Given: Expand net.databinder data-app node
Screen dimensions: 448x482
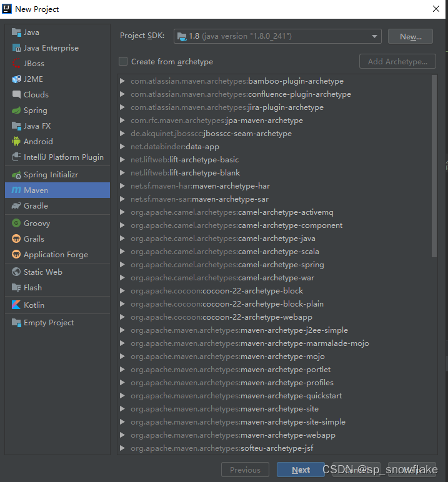Looking at the screenshot, I should pos(122,147).
